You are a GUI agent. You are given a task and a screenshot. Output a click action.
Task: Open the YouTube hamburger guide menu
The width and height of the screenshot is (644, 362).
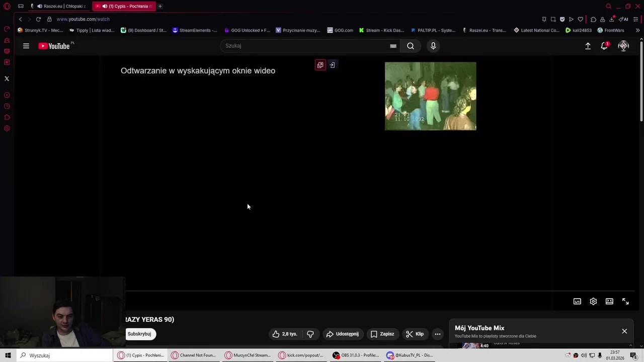click(26, 46)
